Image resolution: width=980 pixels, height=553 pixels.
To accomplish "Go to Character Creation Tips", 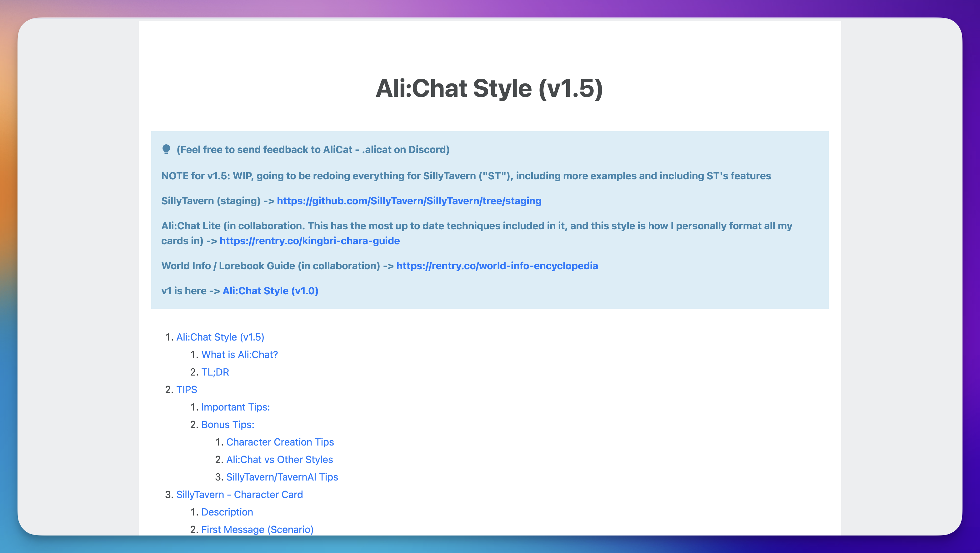I will pyautogui.click(x=280, y=442).
